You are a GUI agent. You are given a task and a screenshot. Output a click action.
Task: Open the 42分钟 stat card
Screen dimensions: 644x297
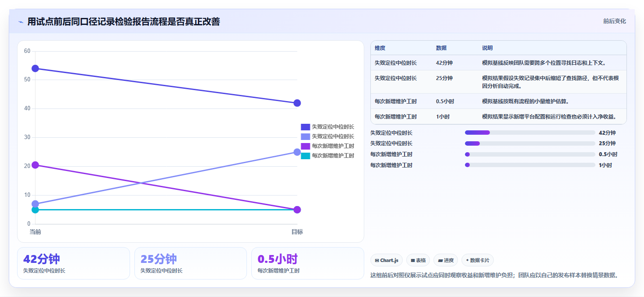pyautogui.click(x=74, y=263)
